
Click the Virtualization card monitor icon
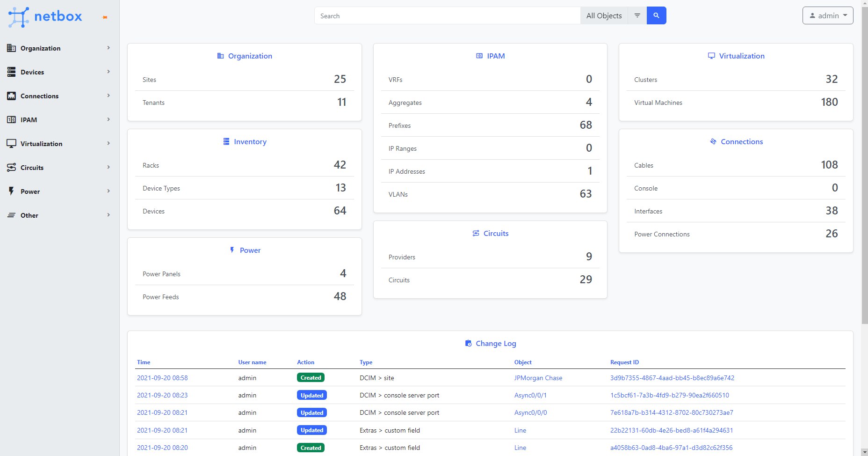711,56
